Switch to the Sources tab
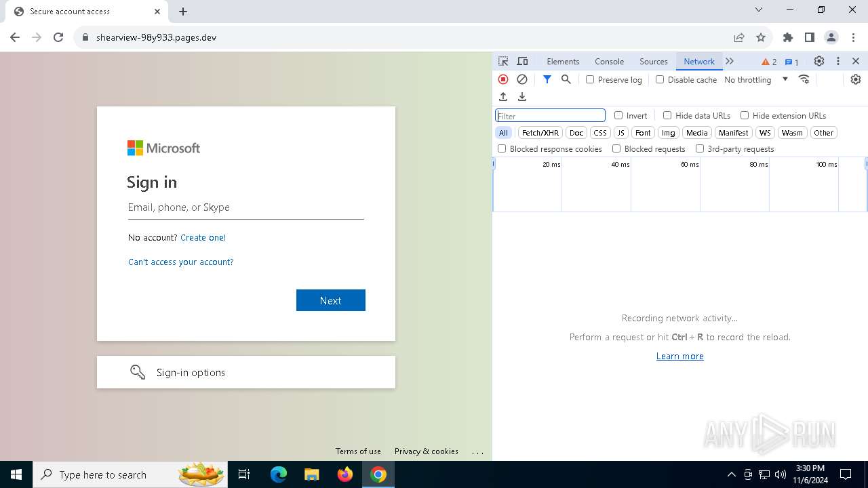Viewport: 868px width, 488px height. pyautogui.click(x=654, y=61)
